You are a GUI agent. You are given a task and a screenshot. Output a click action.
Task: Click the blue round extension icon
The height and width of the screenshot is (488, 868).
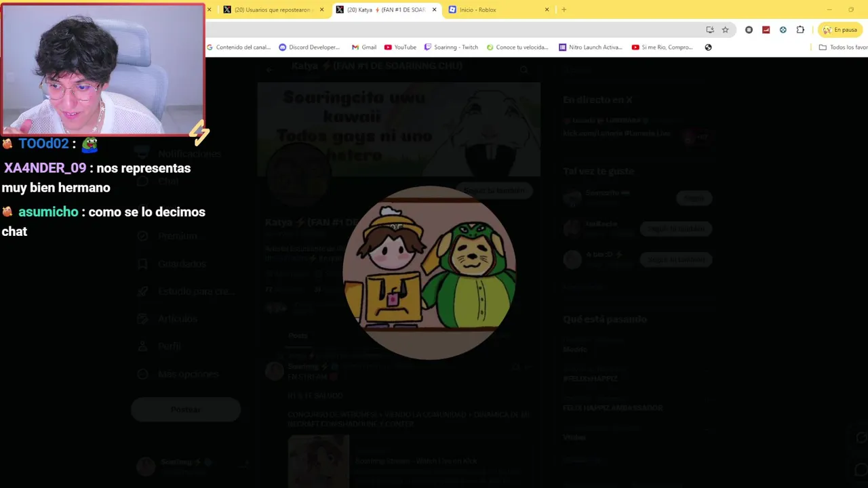click(x=783, y=30)
